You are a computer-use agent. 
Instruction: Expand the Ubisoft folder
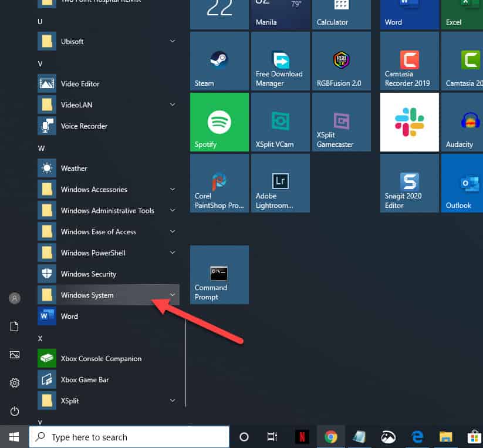109,41
